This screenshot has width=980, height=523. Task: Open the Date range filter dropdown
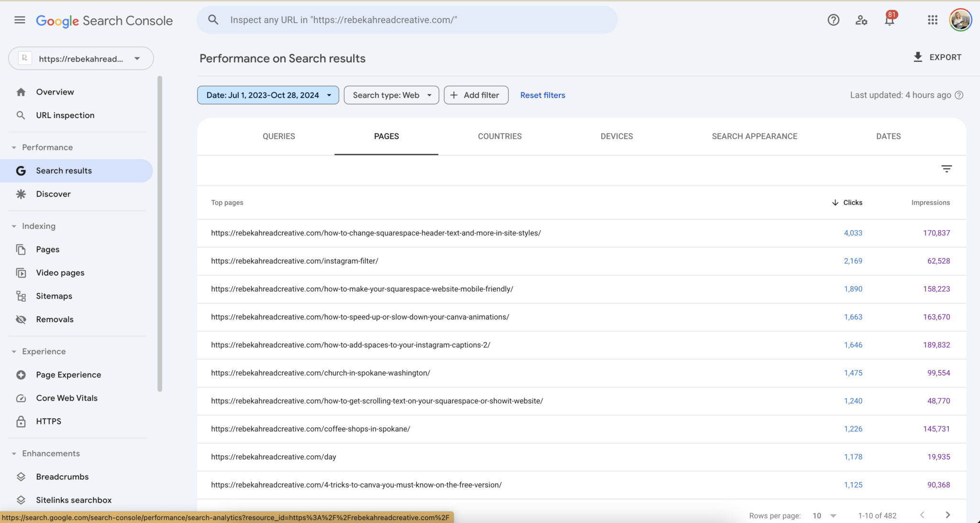coord(268,95)
